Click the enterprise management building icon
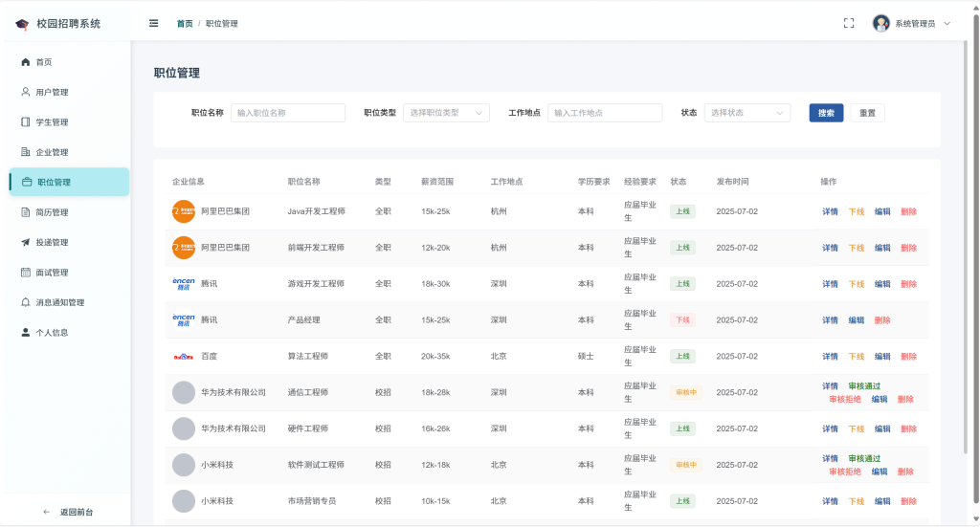Screen dimensions: 980x527 pyautogui.click(x=26, y=152)
